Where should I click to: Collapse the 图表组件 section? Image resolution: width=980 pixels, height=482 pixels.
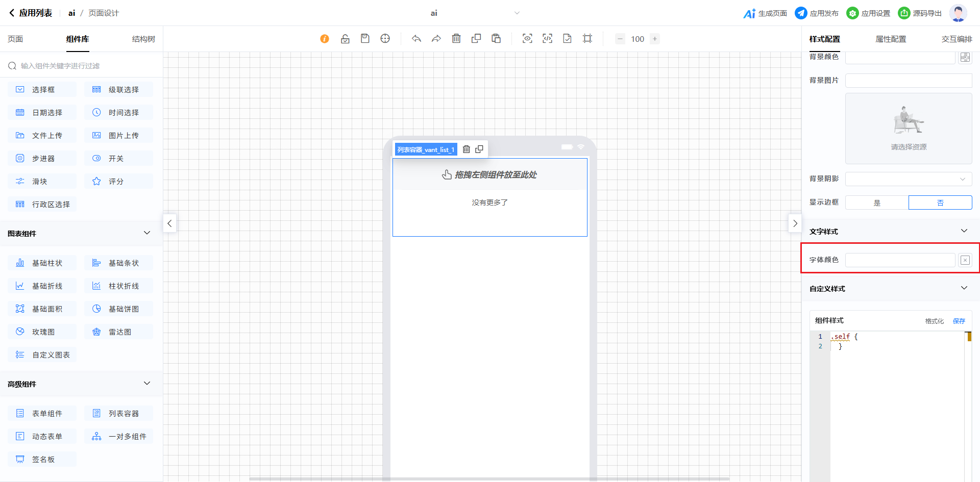click(147, 233)
